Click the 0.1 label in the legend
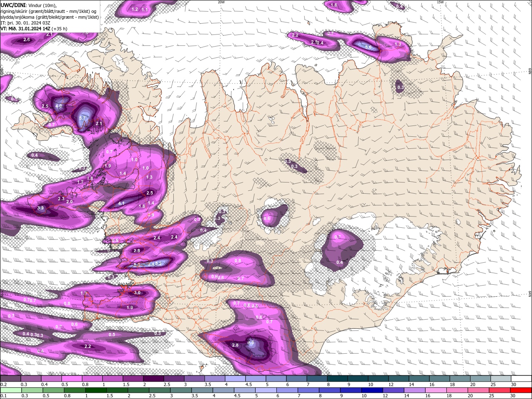 click(x=3, y=396)
